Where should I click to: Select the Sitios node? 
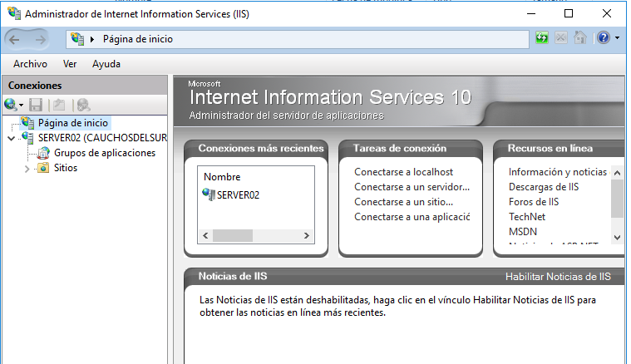[66, 168]
